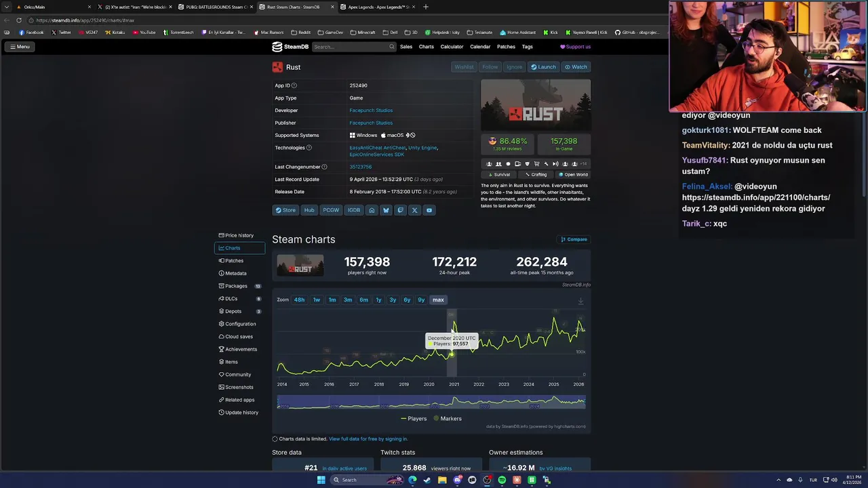Toggle the Players series in chart legend
Screen dimensions: 868x488
pos(414,419)
